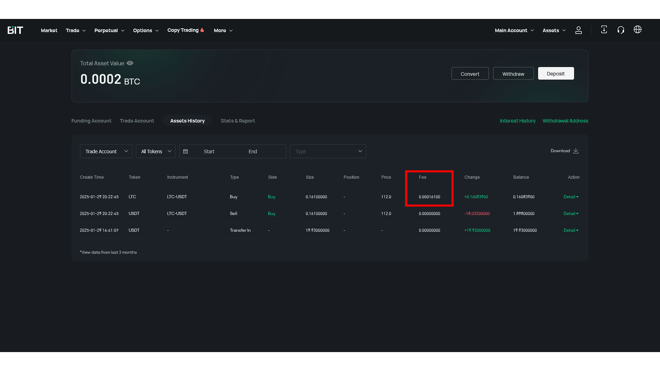Open the language globe icon

point(638,29)
